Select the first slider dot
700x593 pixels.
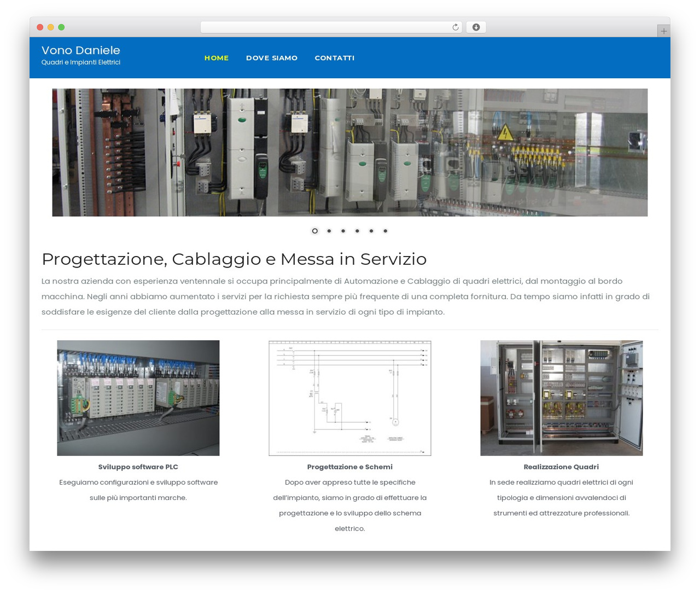point(315,231)
